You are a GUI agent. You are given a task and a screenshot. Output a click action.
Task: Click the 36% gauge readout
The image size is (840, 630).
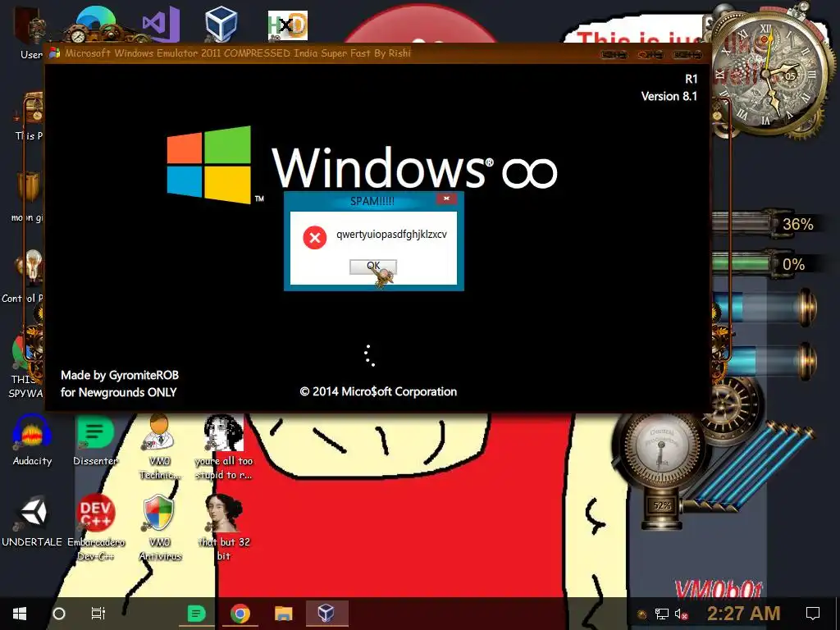click(x=797, y=224)
